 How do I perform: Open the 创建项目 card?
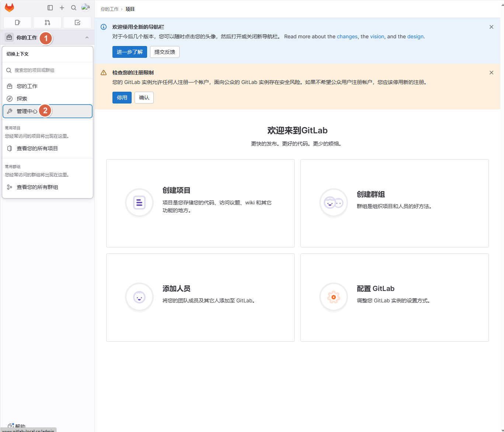click(x=200, y=203)
